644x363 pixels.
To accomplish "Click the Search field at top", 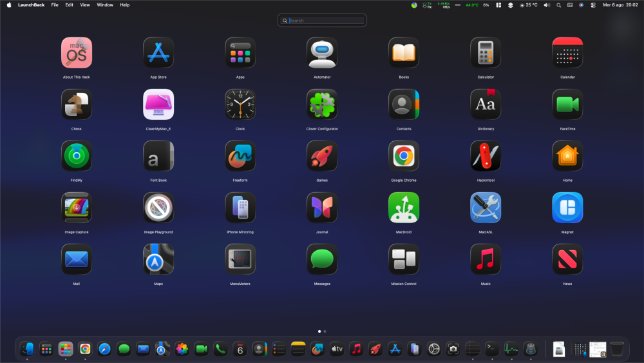I will (x=322, y=21).
